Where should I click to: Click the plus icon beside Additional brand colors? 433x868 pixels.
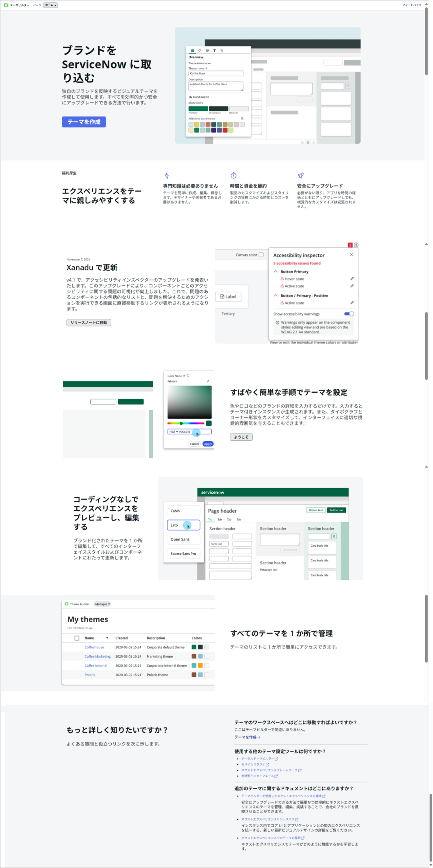pyautogui.click(x=242, y=118)
